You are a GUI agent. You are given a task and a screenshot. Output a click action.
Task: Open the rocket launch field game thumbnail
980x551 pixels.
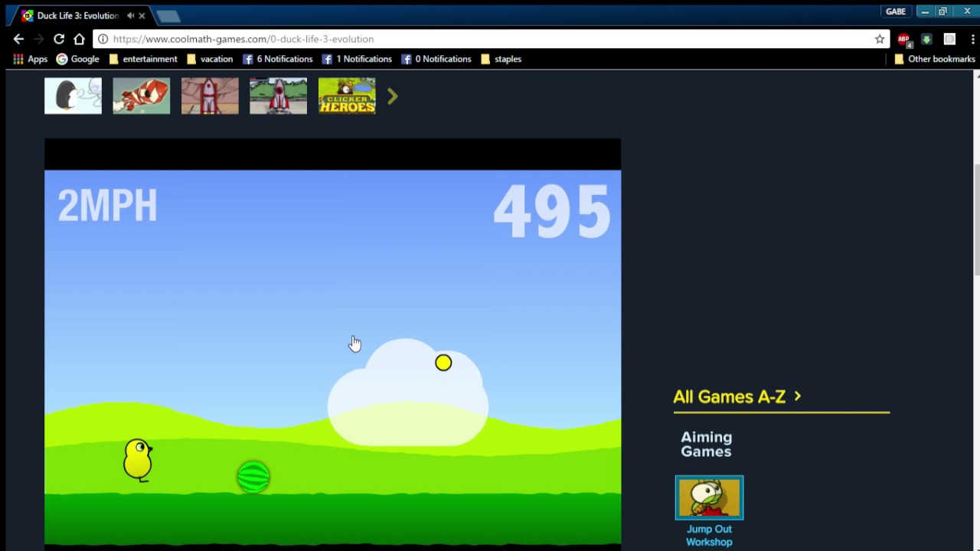[278, 96]
